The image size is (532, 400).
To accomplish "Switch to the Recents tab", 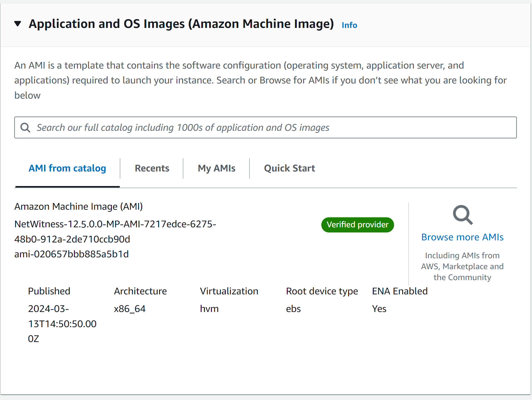I will [x=152, y=168].
